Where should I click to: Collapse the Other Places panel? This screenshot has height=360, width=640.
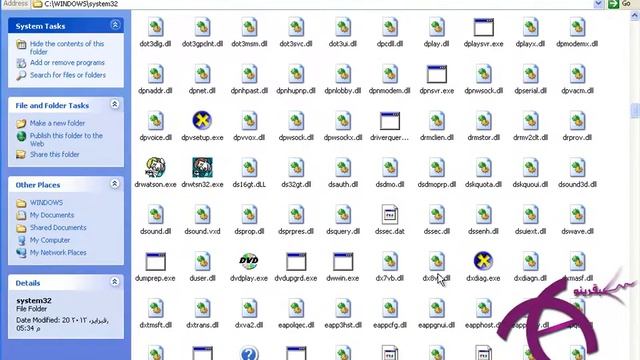tap(115, 184)
